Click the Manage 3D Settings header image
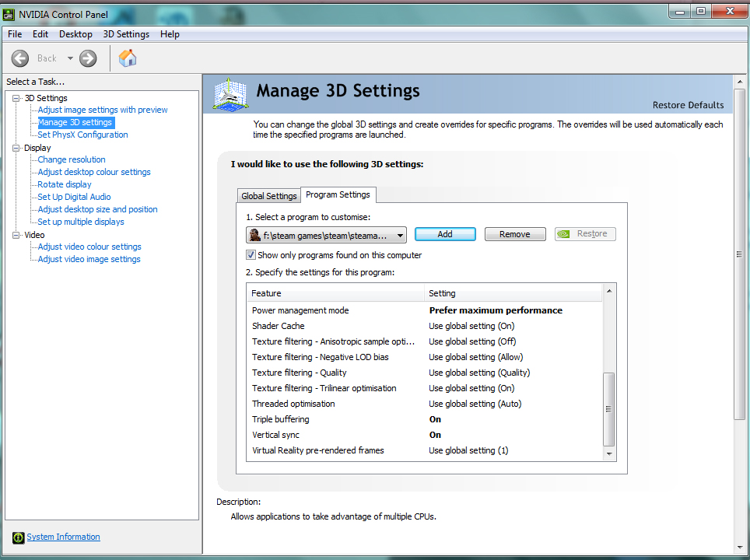750x560 pixels. [x=231, y=94]
